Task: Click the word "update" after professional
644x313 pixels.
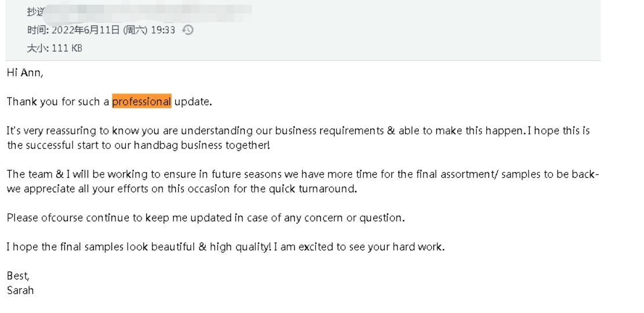Action: pyautogui.click(x=192, y=102)
